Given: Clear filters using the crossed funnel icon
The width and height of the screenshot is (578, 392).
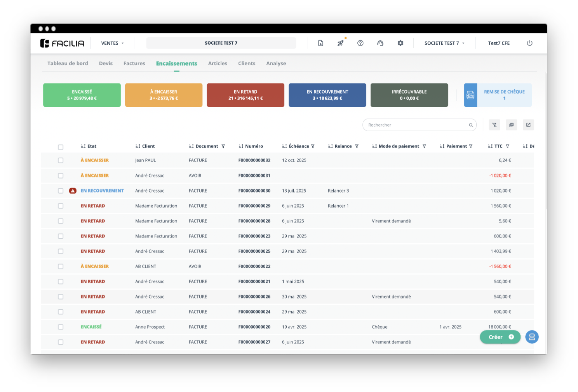Looking at the screenshot, I should pos(494,125).
